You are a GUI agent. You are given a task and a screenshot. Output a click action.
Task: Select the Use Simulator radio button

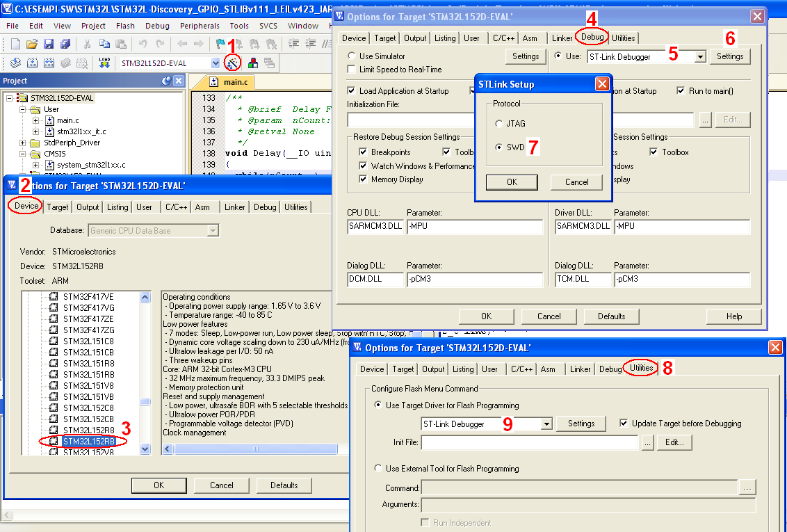click(x=351, y=56)
